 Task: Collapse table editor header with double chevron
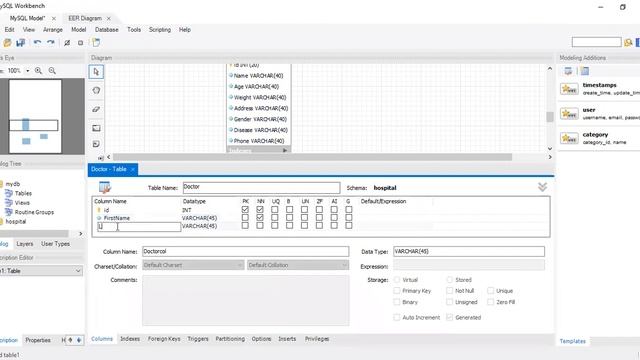point(542,187)
